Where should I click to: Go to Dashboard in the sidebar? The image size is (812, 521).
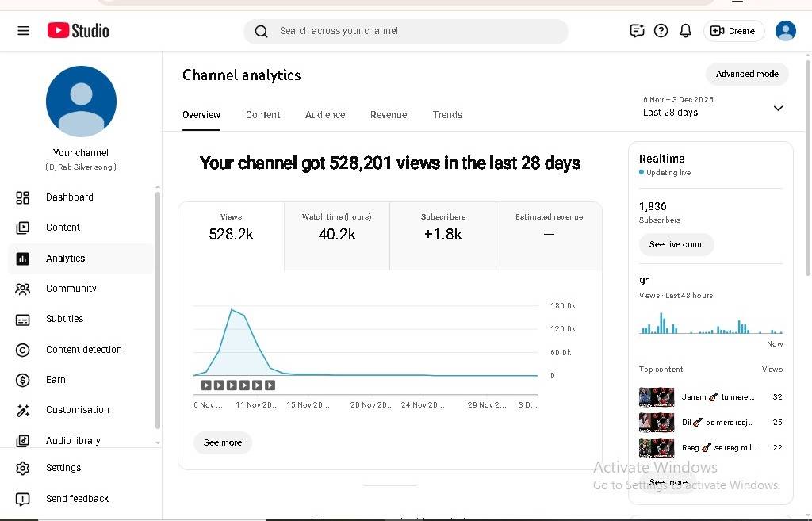pos(70,197)
